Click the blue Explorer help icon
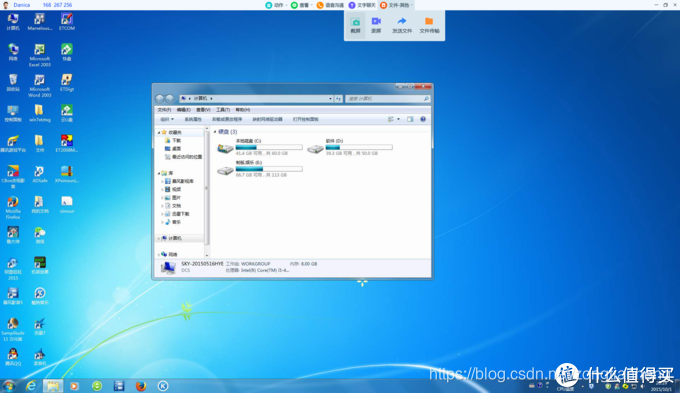This screenshot has width=680, height=393. (x=423, y=119)
